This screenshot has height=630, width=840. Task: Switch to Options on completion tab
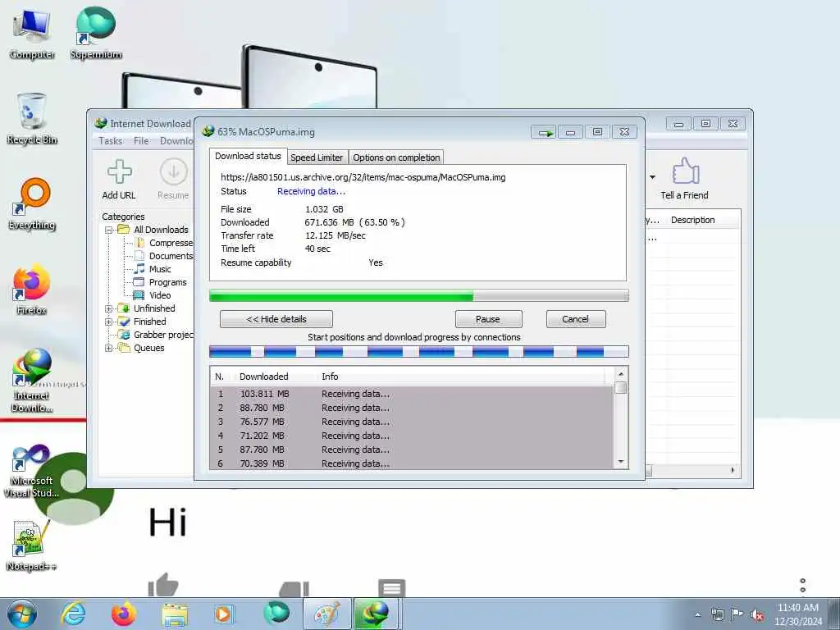point(396,157)
